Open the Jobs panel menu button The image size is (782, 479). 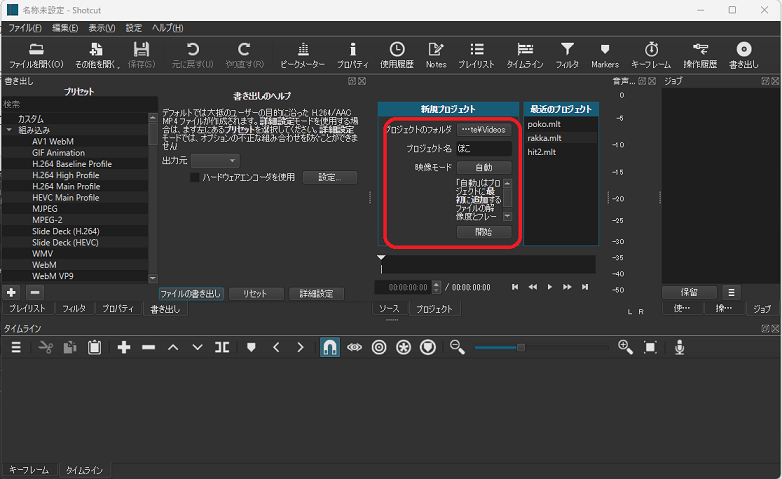[x=731, y=292]
